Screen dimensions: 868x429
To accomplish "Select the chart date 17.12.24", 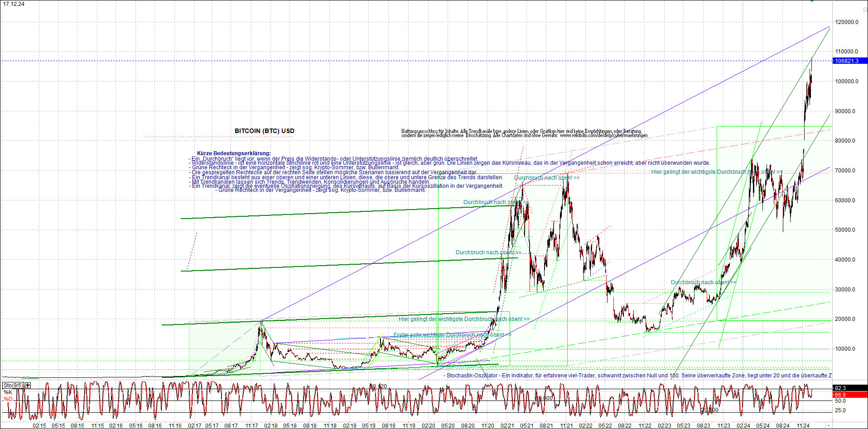I will click(14, 4).
